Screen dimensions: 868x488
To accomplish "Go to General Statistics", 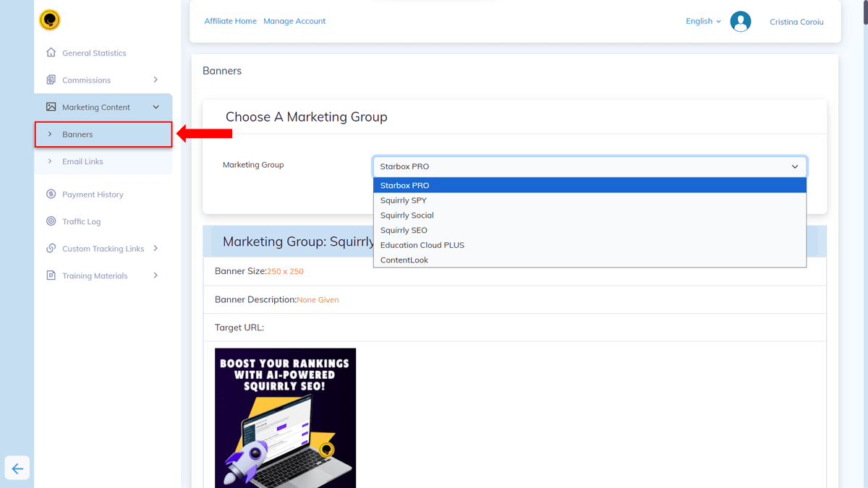I will (x=94, y=53).
